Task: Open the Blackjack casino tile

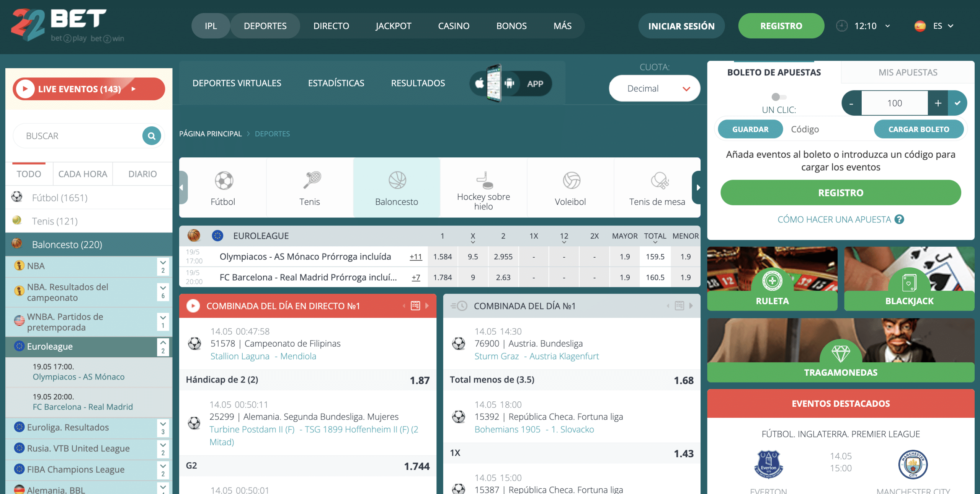Action: pyautogui.click(x=909, y=278)
